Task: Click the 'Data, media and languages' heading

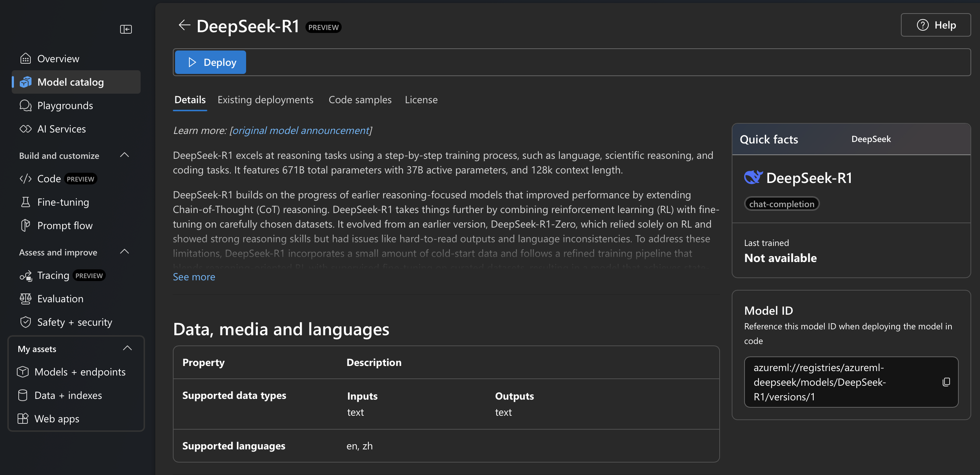Action: click(x=281, y=329)
